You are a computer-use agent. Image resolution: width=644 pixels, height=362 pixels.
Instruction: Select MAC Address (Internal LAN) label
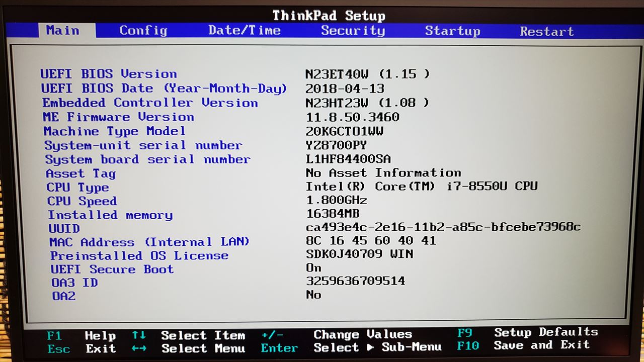149,242
